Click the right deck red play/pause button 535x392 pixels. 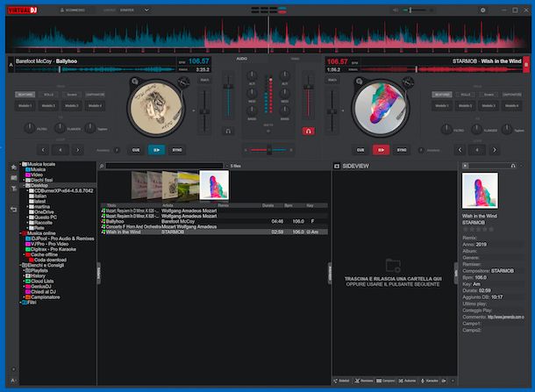click(x=382, y=150)
